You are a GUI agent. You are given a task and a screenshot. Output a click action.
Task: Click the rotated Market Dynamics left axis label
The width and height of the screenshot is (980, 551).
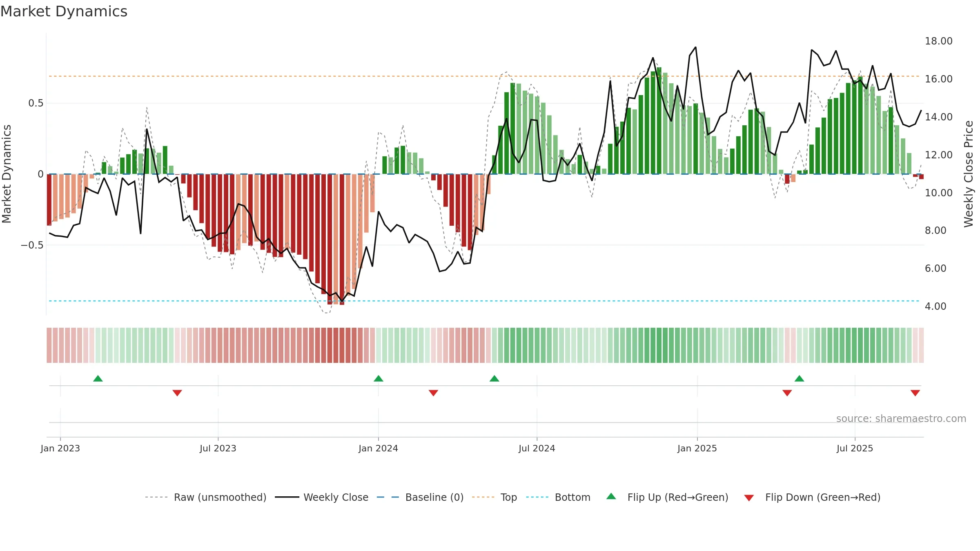(7, 174)
